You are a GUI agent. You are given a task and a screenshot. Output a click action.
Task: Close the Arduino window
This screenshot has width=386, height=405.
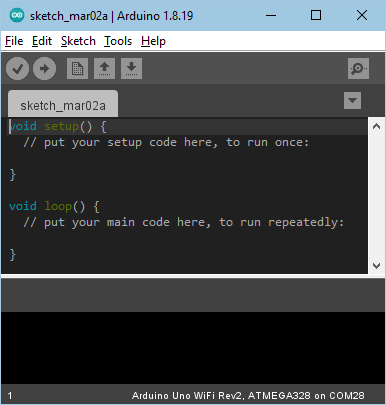click(x=362, y=15)
